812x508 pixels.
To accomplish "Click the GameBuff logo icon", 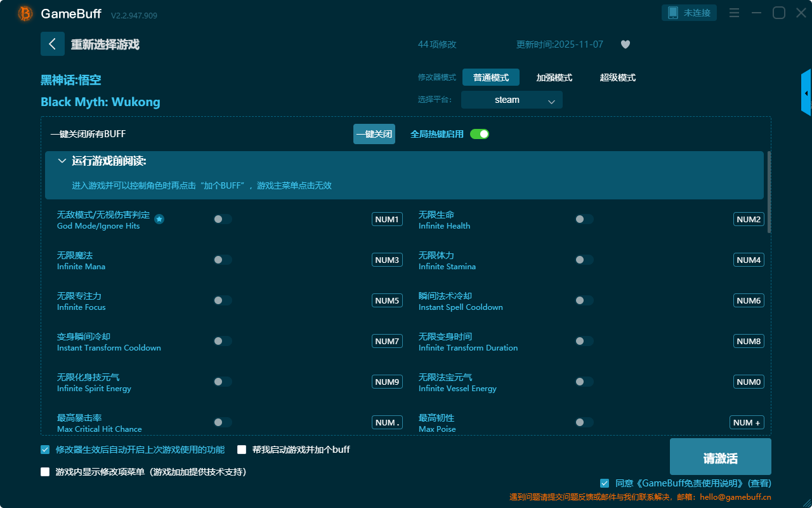I will (25, 13).
